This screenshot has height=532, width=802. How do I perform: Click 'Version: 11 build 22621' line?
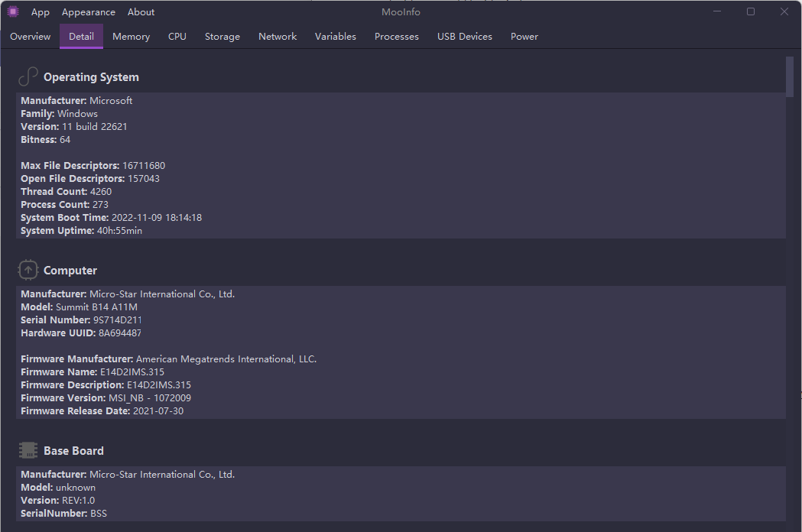click(73, 126)
